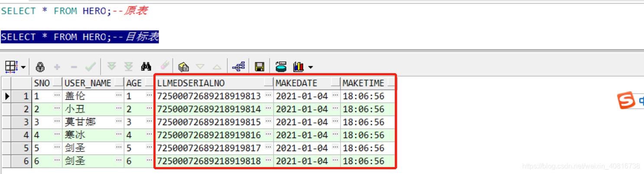644x174 pixels.
Task: Click the ellipsis button beside 盖伦
Action: [119, 96]
